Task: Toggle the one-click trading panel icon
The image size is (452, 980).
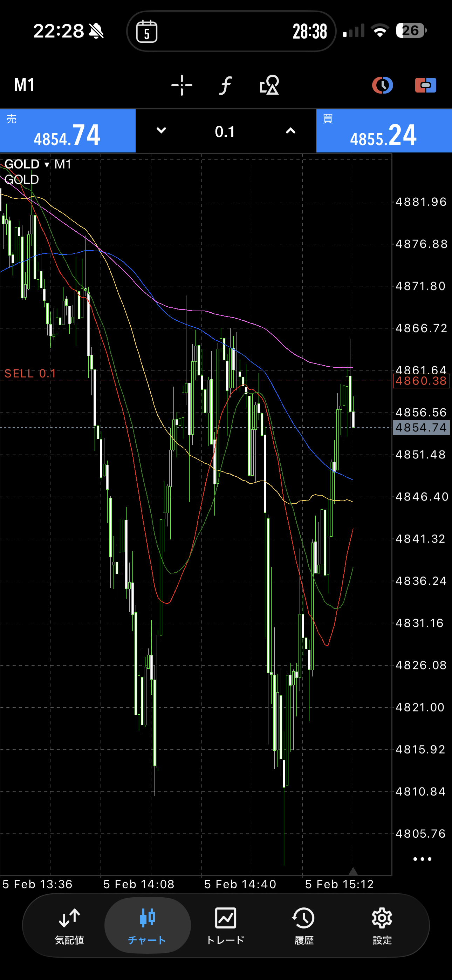Action: coord(425,85)
